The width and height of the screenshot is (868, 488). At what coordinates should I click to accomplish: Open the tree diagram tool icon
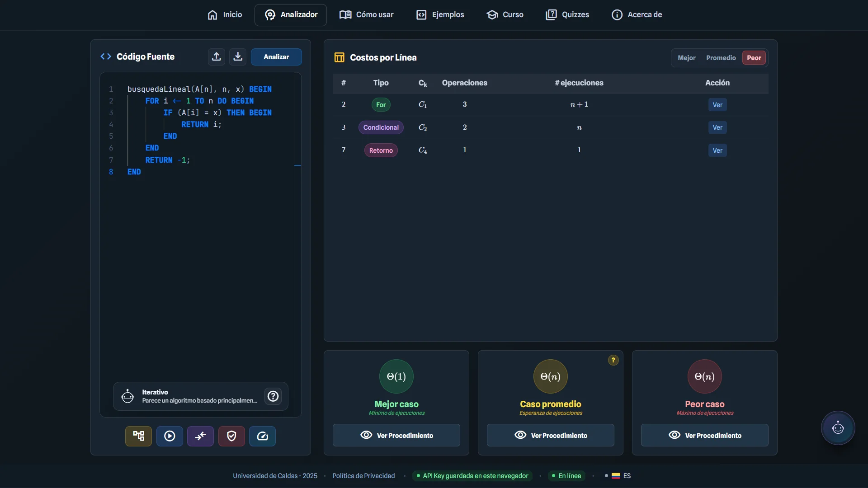coord(138,436)
